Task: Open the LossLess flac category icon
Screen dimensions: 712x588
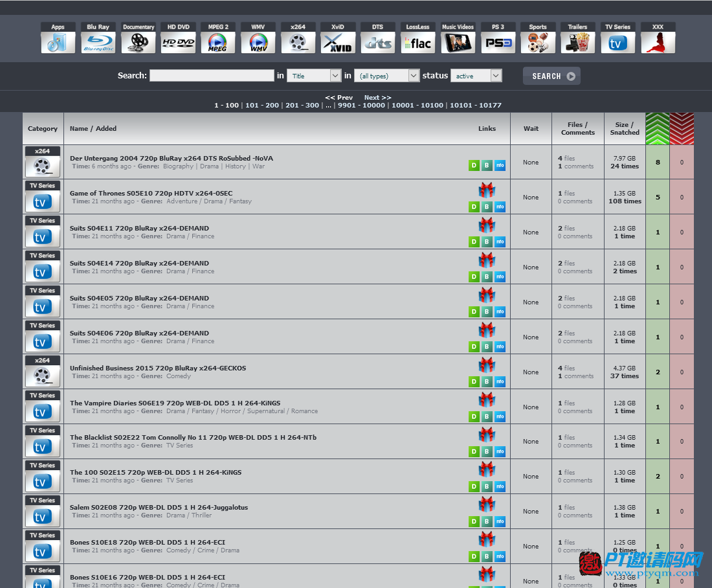Action: 417,38
